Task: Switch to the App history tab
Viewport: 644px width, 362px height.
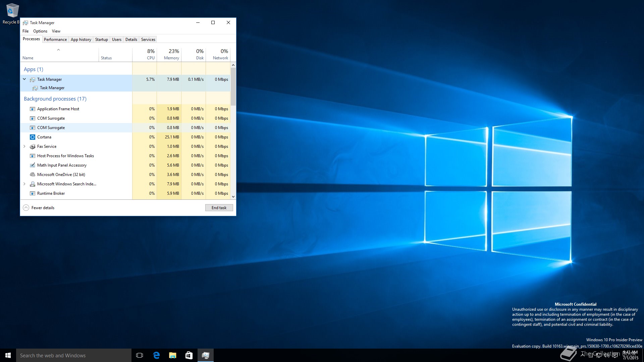Action: (x=81, y=40)
